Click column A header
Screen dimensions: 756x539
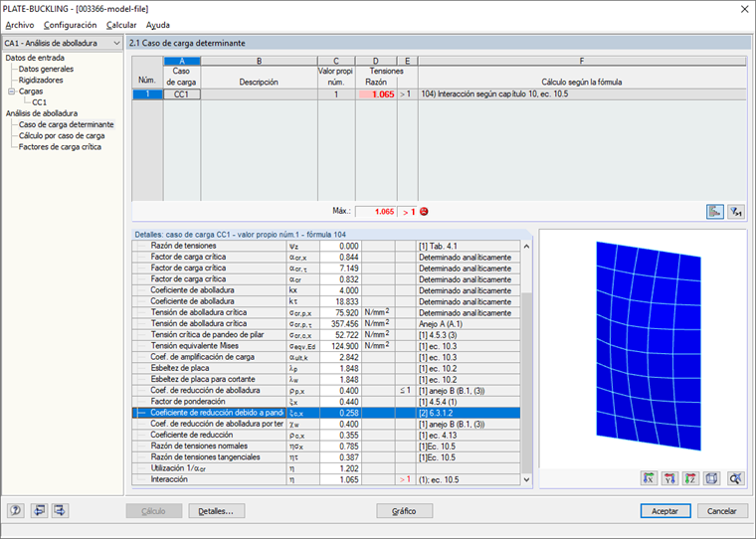tap(182, 61)
